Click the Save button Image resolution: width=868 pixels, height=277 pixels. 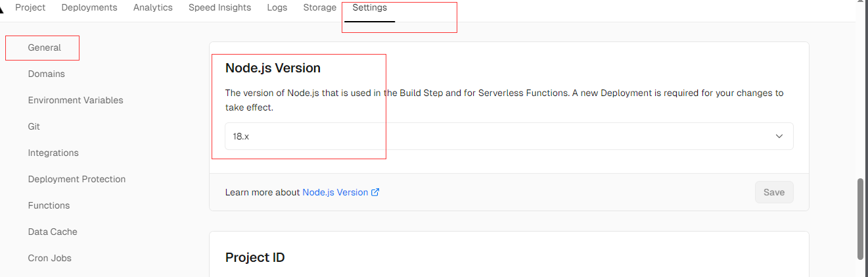pos(774,192)
